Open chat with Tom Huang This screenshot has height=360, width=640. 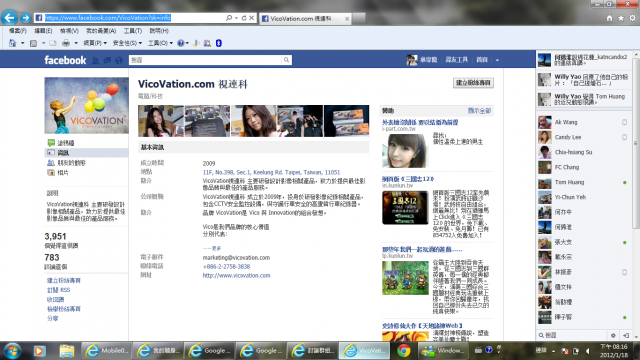point(583,182)
